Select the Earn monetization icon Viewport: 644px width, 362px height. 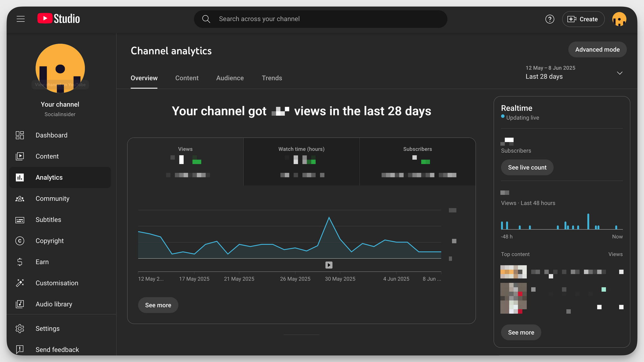click(x=20, y=262)
